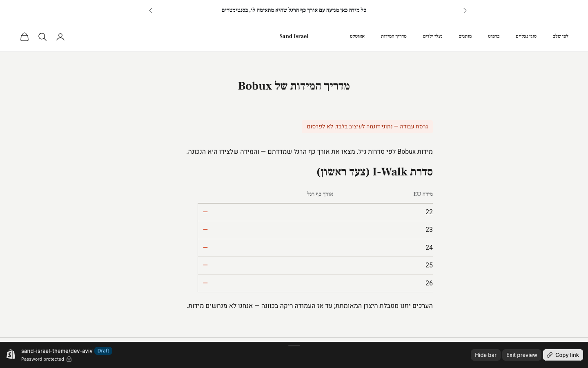Click the red dash in the size 24 row
The image size is (588, 368).
pyautogui.click(x=205, y=247)
